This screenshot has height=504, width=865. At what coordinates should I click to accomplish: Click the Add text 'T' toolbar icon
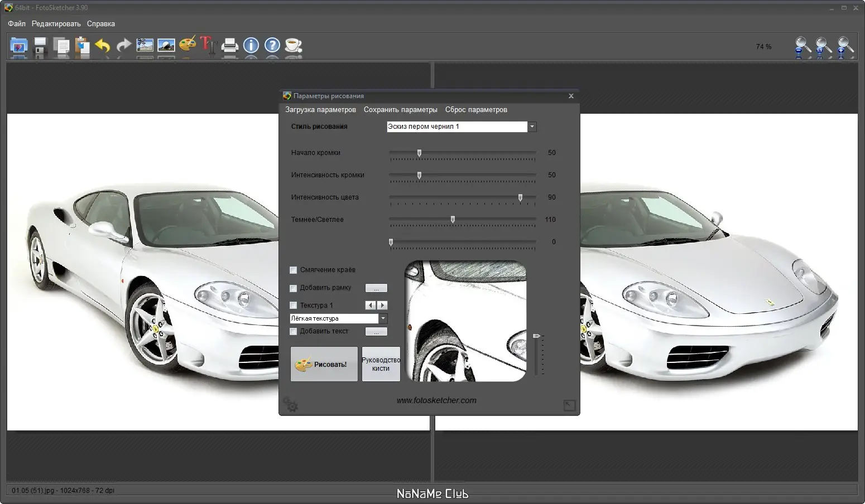pyautogui.click(x=208, y=45)
